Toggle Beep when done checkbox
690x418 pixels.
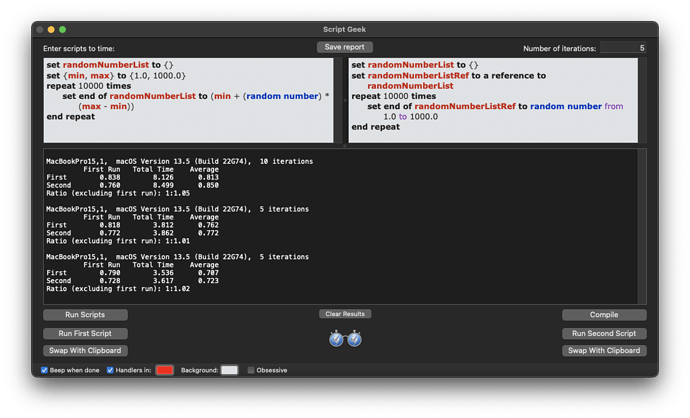pyautogui.click(x=44, y=370)
